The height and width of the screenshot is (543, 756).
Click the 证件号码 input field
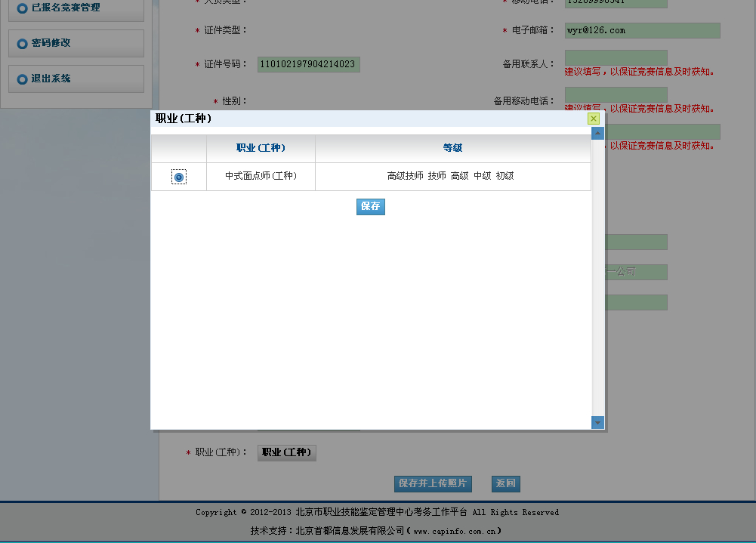(x=308, y=64)
